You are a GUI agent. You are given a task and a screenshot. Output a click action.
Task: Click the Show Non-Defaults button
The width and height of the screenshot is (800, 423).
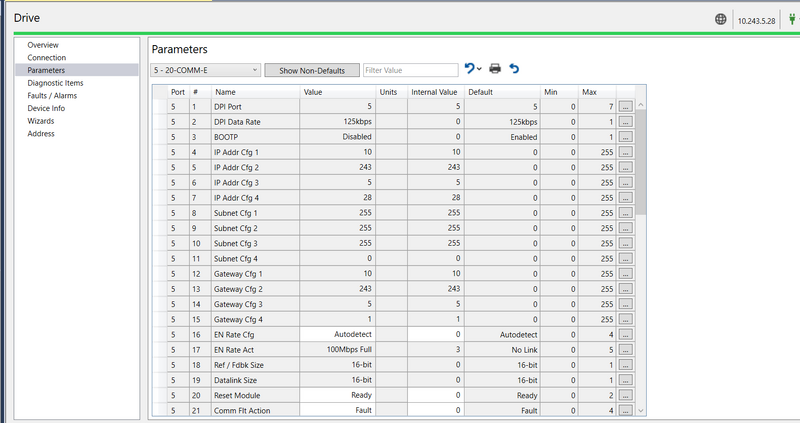(x=311, y=70)
